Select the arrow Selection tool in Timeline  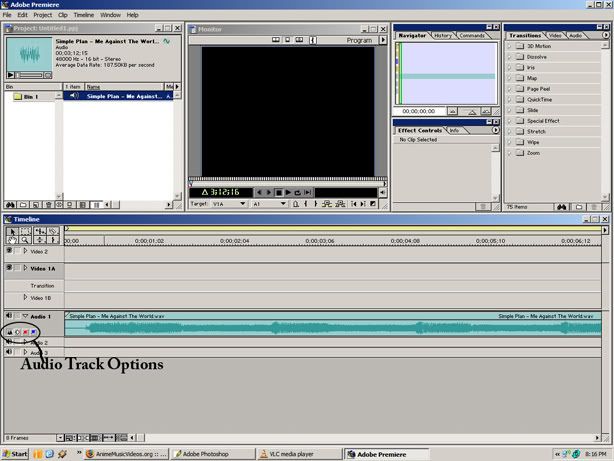(x=12, y=231)
